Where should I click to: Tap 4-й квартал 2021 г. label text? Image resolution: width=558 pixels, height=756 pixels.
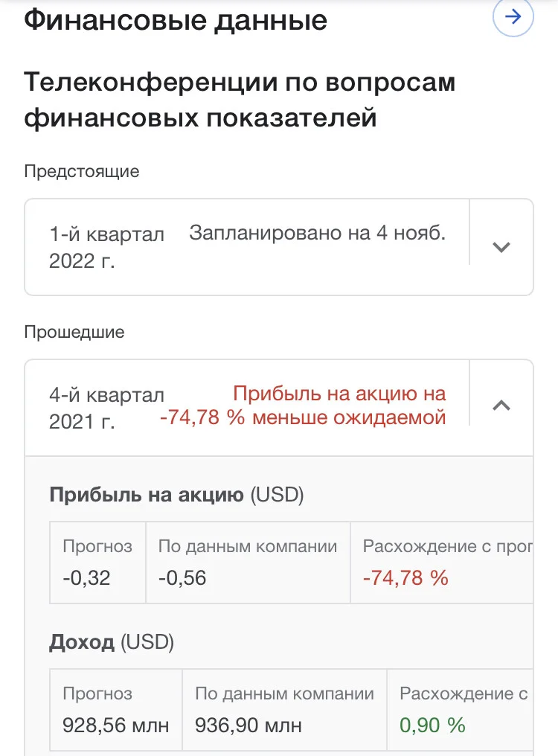point(106,408)
